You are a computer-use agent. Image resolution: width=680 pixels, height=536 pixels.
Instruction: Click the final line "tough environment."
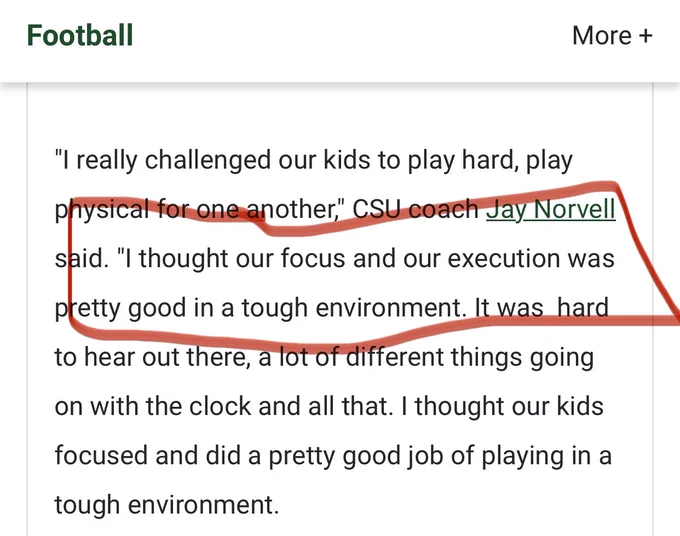click(x=167, y=505)
